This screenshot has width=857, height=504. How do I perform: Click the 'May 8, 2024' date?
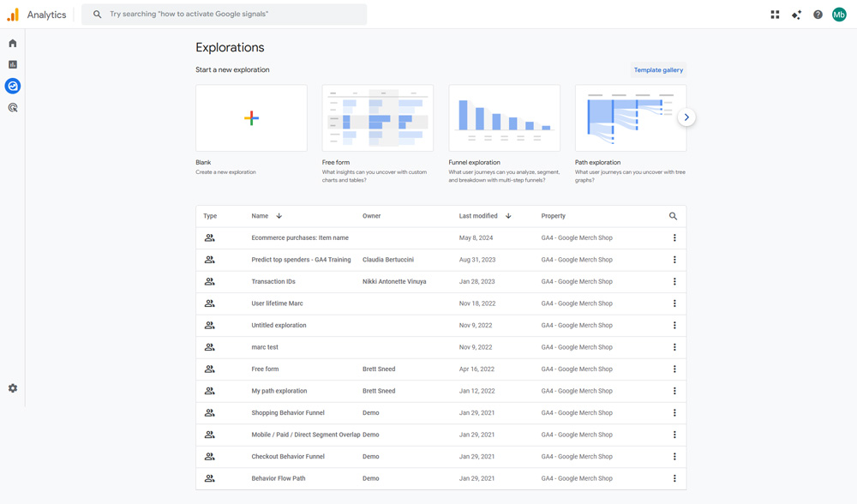[476, 237]
